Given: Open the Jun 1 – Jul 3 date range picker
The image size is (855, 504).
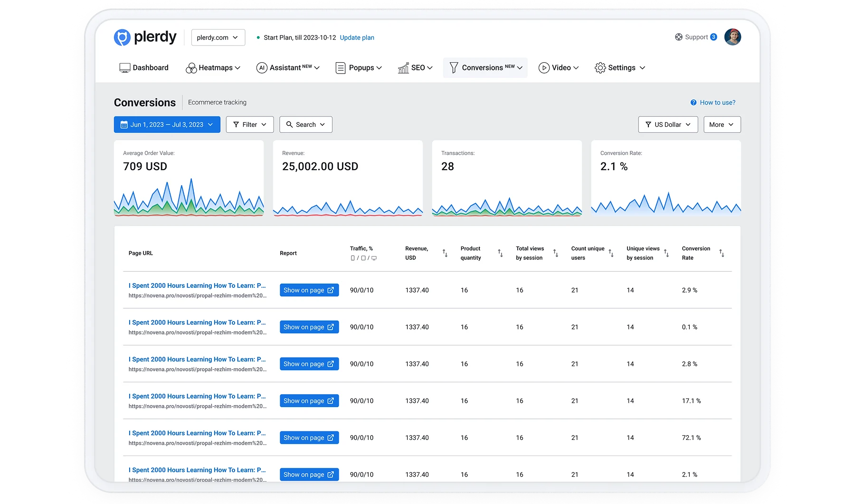Looking at the screenshot, I should pos(167,124).
